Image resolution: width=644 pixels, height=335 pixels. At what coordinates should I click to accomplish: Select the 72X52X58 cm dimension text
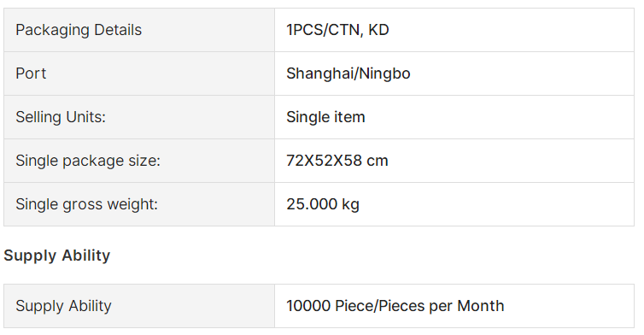coord(337,161)
